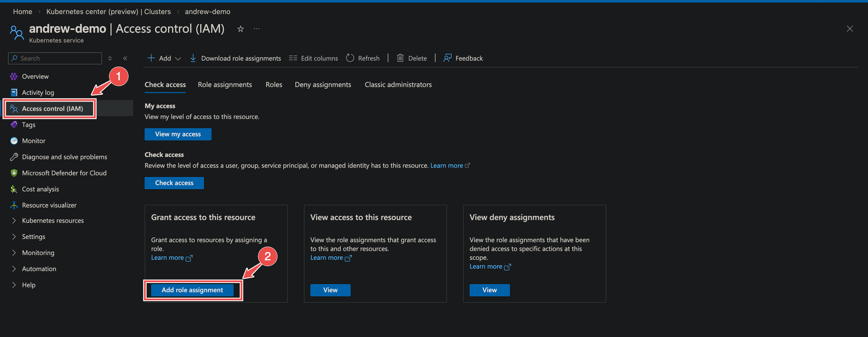Click View under View access to this resource

[x=330, y=290]
